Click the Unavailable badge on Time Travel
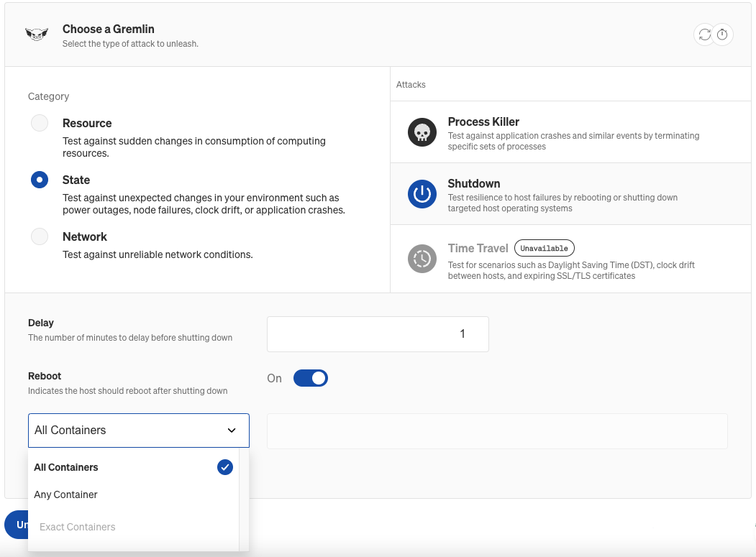 tap(545, 247)
